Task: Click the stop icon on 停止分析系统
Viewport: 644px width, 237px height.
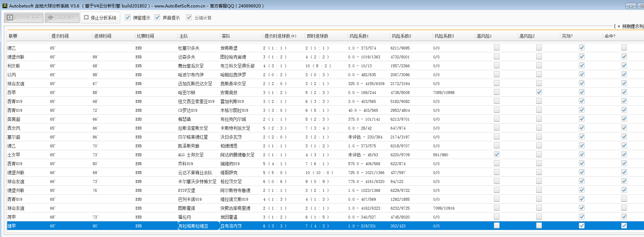Action: (86, 17)
